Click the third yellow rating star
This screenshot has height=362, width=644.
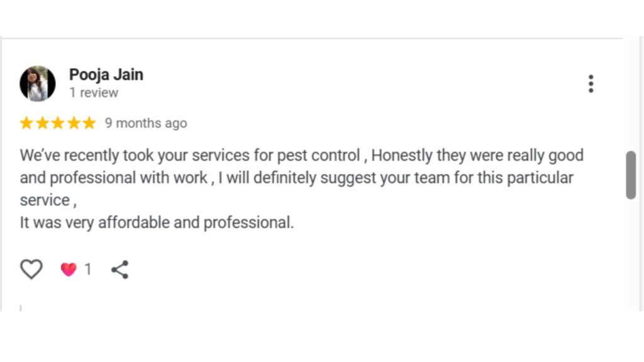click(x=58, y=123)
